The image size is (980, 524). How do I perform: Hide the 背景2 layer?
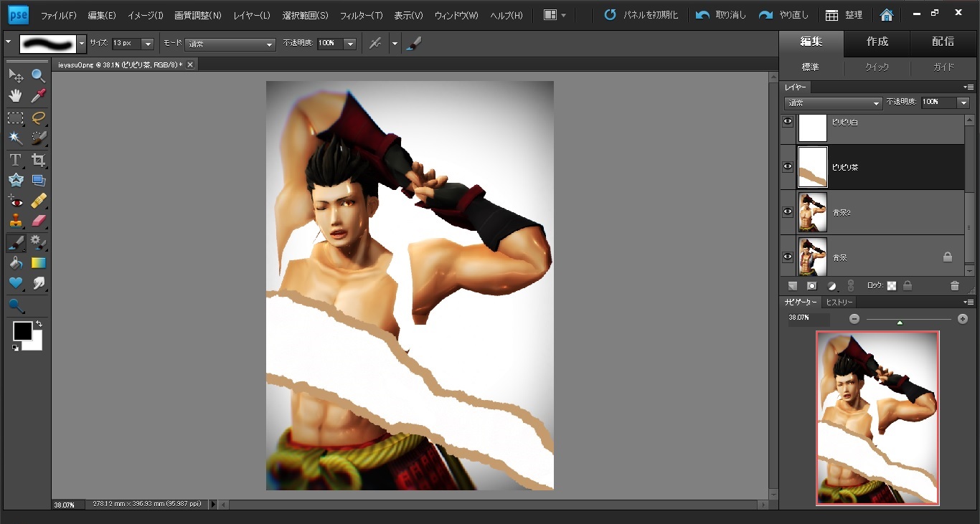(788, 211)
